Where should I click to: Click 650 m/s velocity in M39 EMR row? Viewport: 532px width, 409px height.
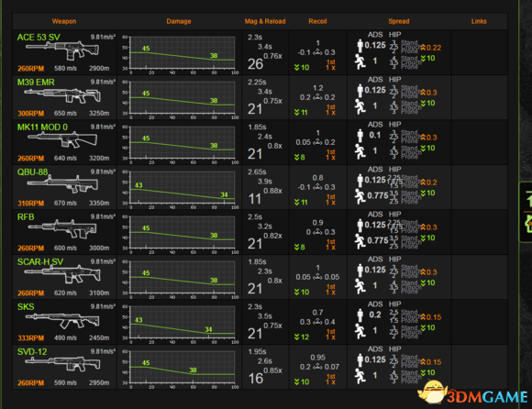coord(65,114)
